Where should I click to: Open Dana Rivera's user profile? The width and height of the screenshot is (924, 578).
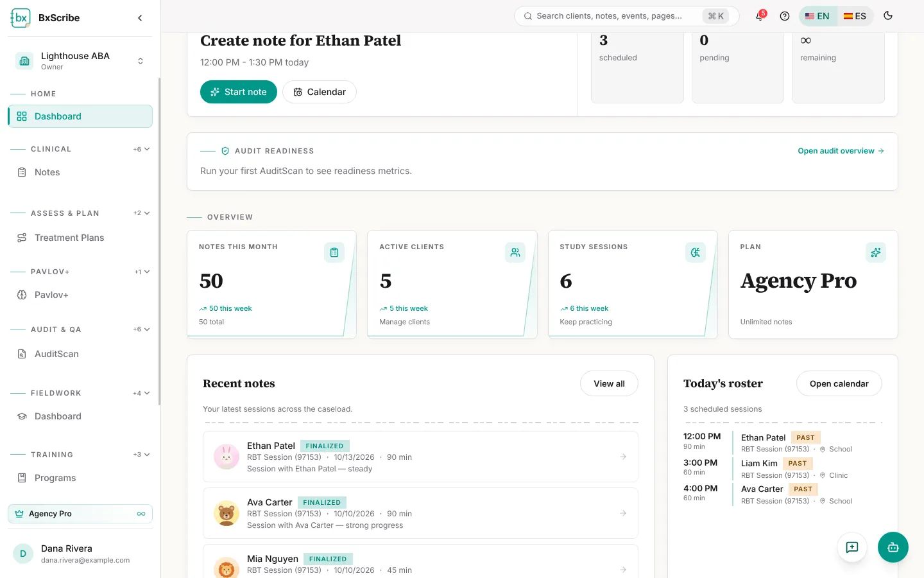tap(80, 554)
